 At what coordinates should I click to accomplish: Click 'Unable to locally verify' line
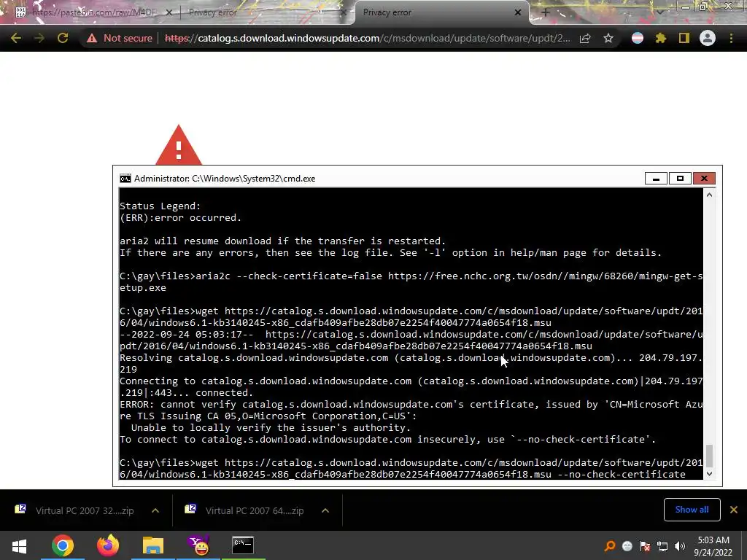271,427
